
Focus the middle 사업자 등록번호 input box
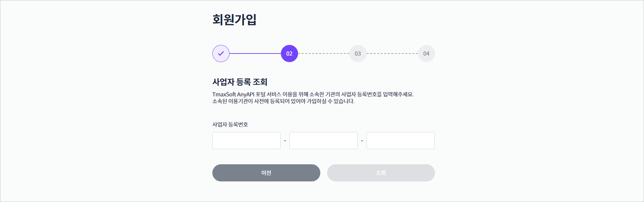click(x=323, y=141)
